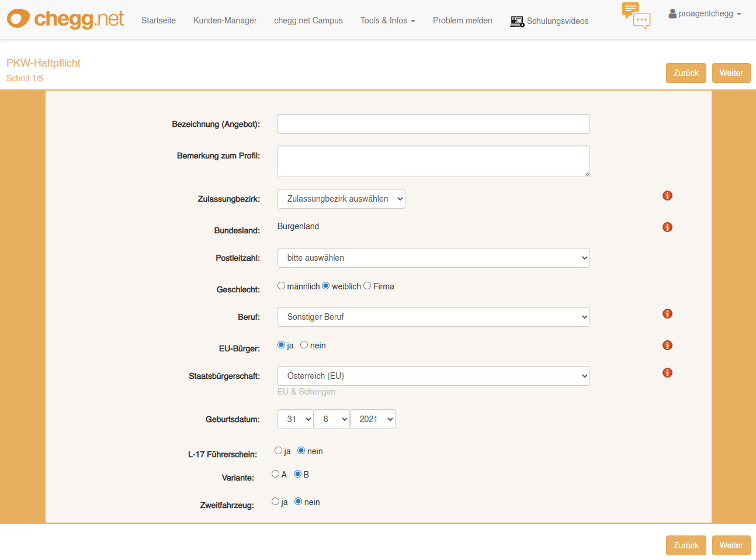Click info icon for EU-Bürger row
Image resolution: width=756 pixels, height=560 pixels.
(667, 345)
